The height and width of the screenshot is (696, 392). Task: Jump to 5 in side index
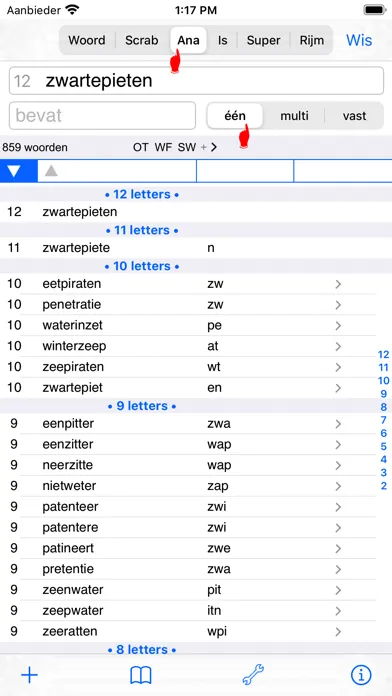click(x=384, y=446)
